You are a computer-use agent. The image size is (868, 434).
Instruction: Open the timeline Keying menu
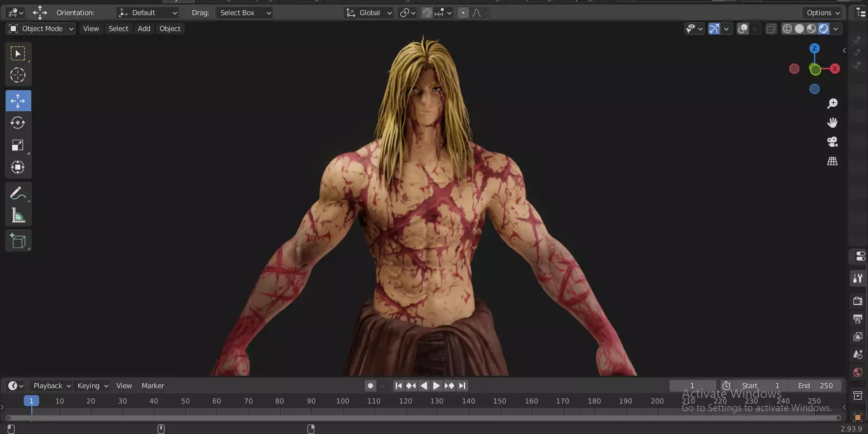(93, 386)
